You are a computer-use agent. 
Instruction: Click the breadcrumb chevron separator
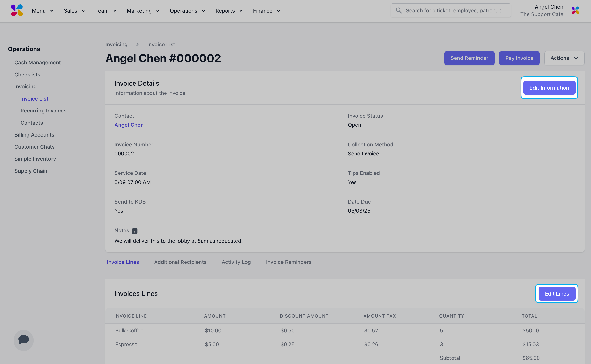coord(137,45)
